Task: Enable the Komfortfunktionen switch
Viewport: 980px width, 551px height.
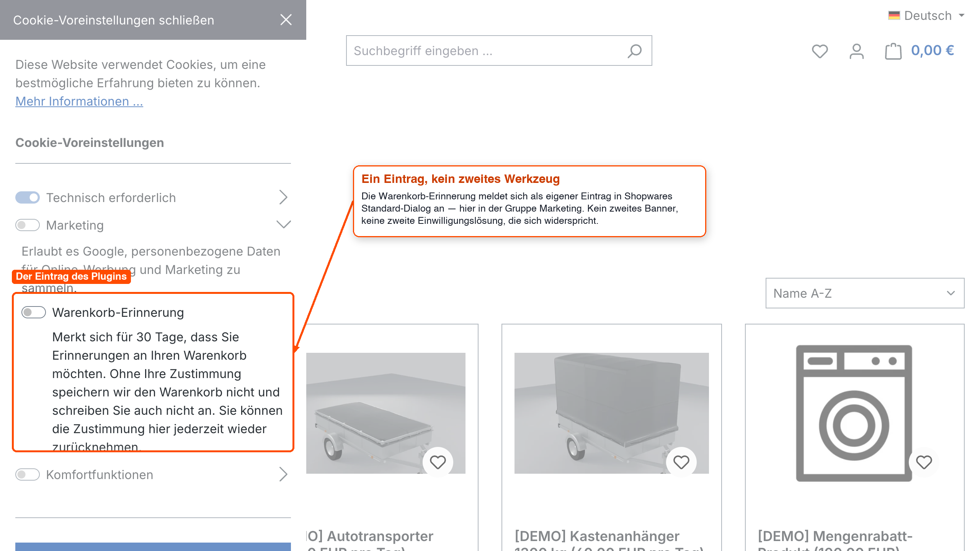Action: tap(28, 474)
